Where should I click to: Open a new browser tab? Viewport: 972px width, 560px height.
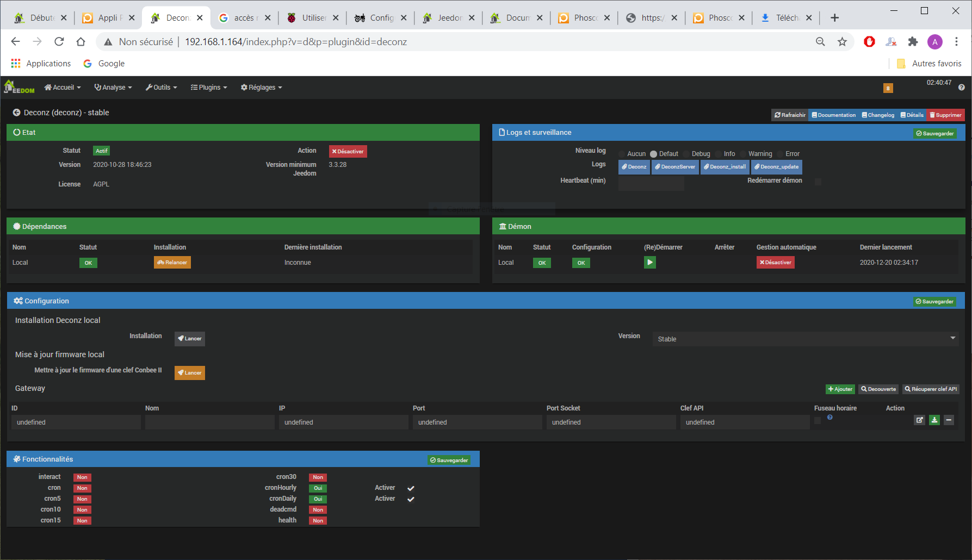(x=834, y=18)
